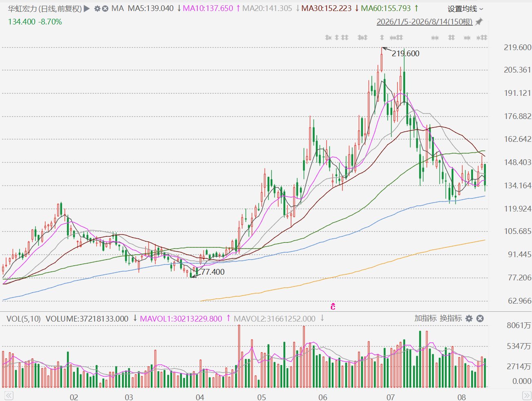Screen dimensions: 532x401
Task: Click the 06 month label on the time axis
Action: (x=322, y=397)
